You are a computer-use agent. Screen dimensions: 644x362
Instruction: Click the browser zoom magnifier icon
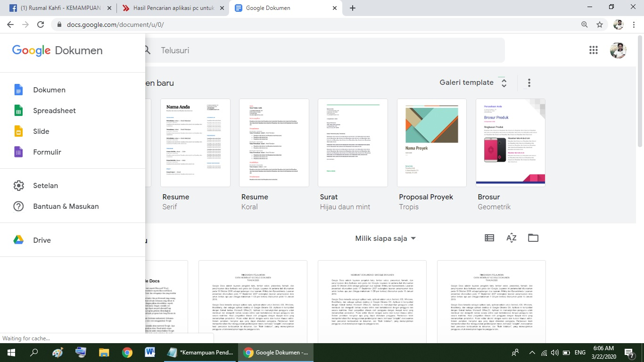[585, 25]
